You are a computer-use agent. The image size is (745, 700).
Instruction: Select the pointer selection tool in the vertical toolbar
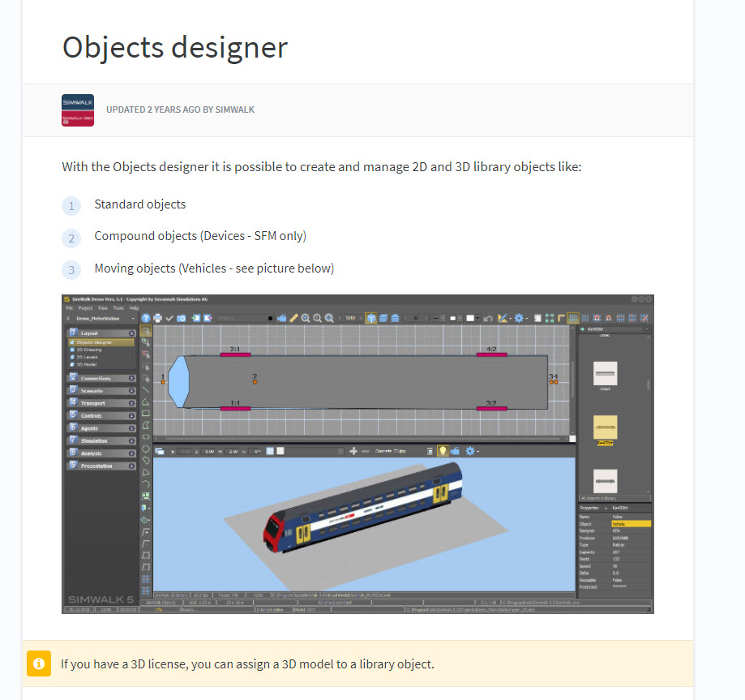pyautogui.click(x=146, y=330)
